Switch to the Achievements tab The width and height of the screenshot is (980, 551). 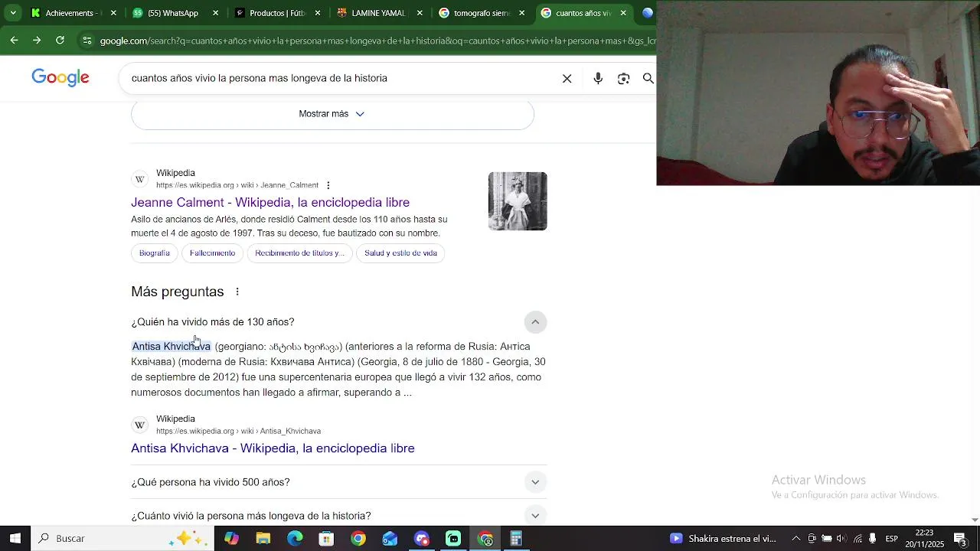coord(73,13)
